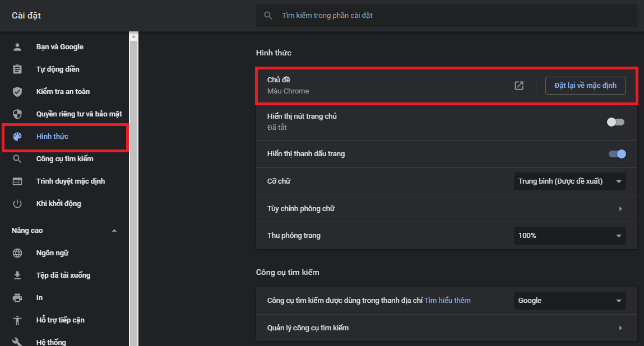This screenshot has height=346, width=644.
Task: Toggle the home button switch off
Action: (615, 122)
